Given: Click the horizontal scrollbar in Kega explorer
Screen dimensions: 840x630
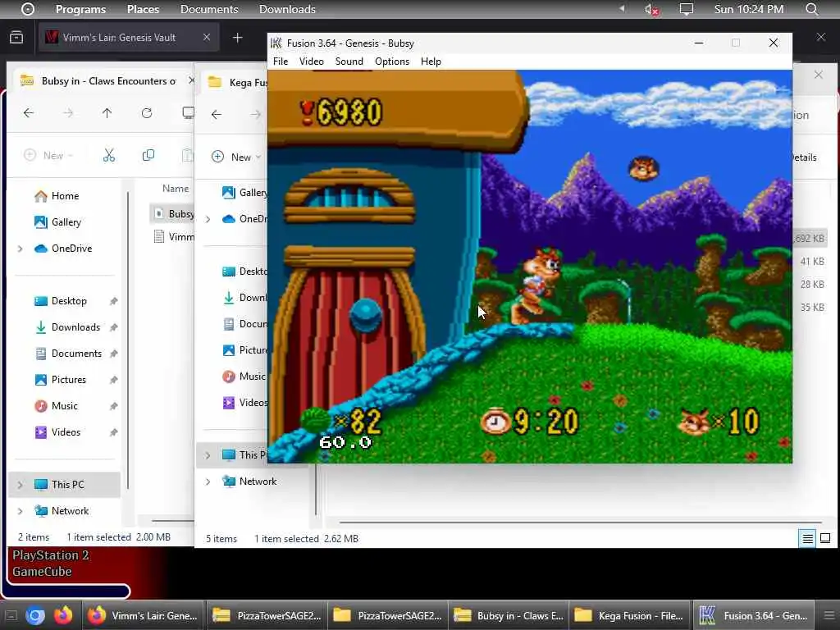Looking at the screenshot, I should click(x=580, y=521).
